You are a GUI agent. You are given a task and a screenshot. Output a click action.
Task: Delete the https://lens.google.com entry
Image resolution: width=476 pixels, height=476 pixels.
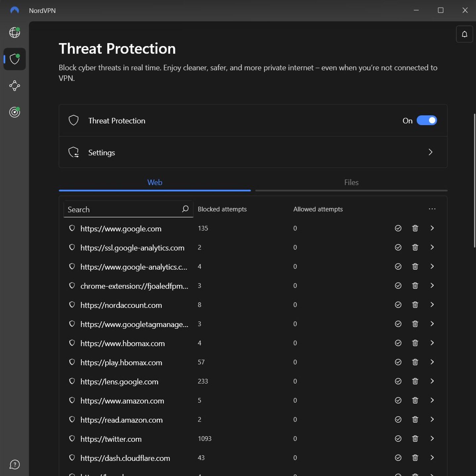click(415, 381)
